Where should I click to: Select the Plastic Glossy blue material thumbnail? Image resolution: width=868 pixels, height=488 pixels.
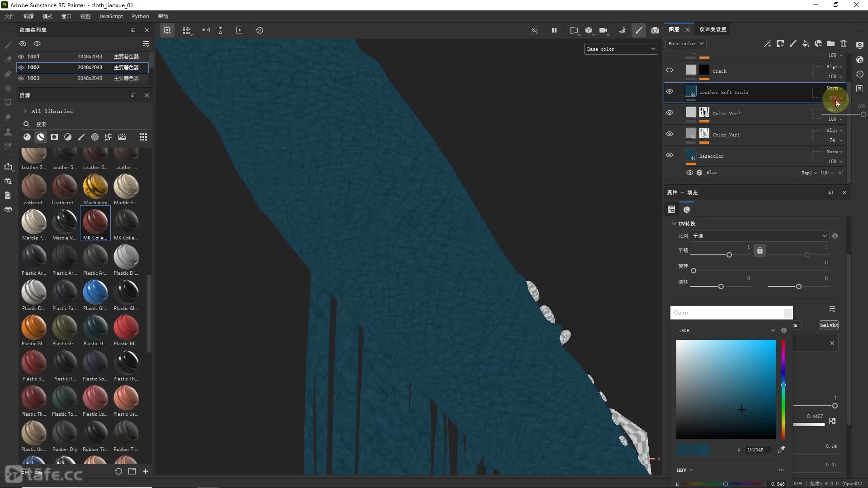point(95,292)
